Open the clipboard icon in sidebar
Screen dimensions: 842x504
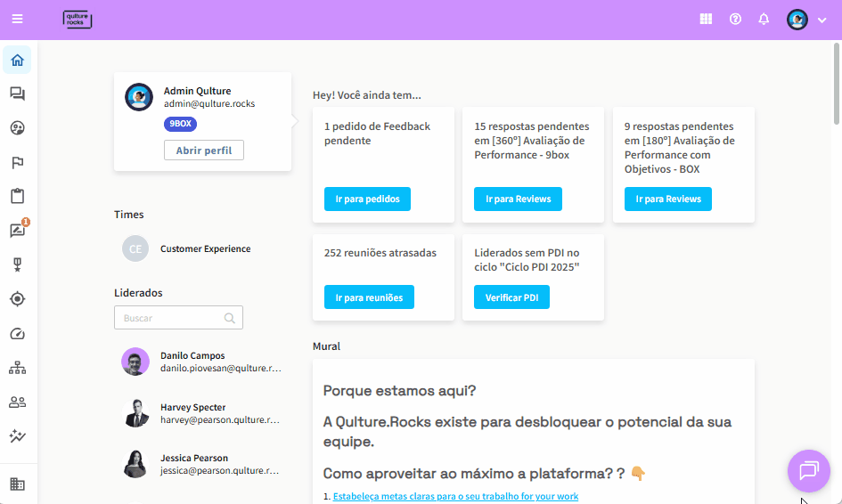pos(17,196)
